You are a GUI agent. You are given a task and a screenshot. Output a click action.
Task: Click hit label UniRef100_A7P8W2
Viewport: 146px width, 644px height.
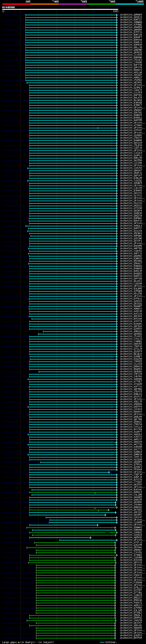(131, 25)
